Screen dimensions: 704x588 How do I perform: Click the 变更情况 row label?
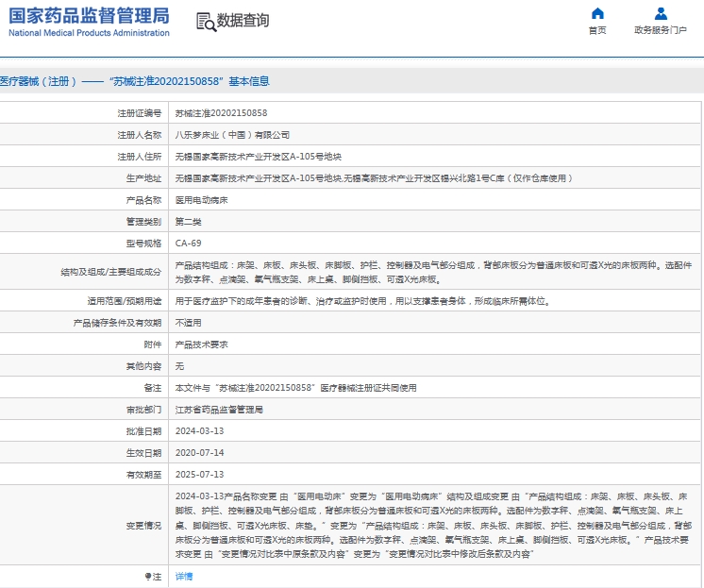pos(143,526)
